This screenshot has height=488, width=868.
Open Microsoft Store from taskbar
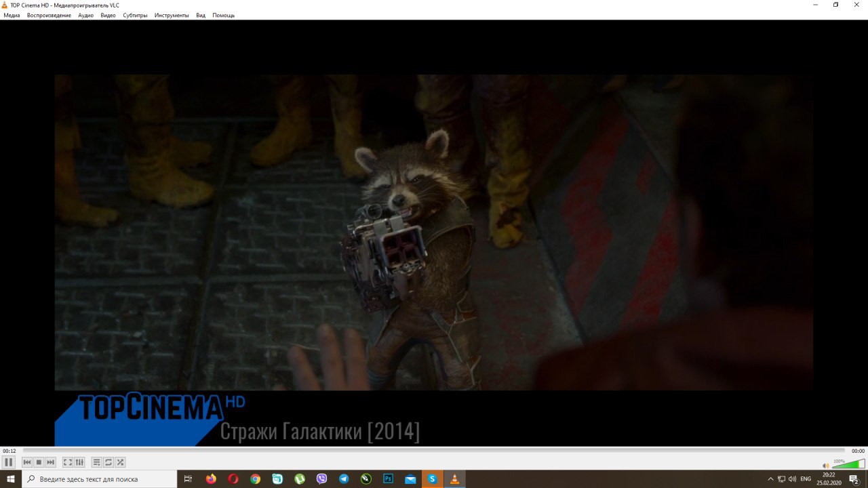point(277,479)
